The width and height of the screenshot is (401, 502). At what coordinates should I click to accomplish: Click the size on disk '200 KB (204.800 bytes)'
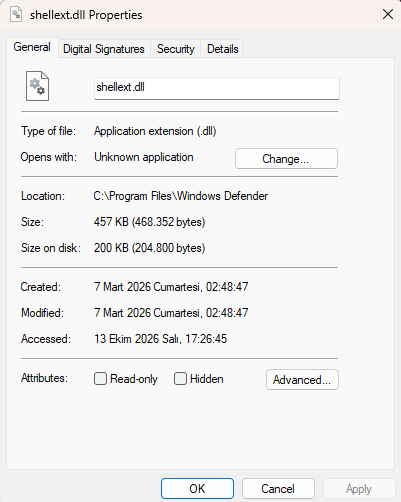pyautogui.click(x=149, y=248)
